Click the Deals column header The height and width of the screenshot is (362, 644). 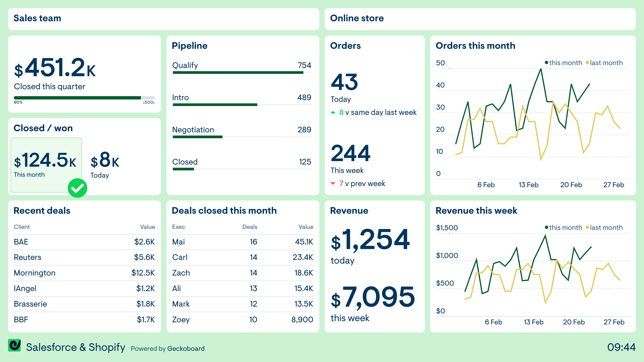click(x=250, y=227)
